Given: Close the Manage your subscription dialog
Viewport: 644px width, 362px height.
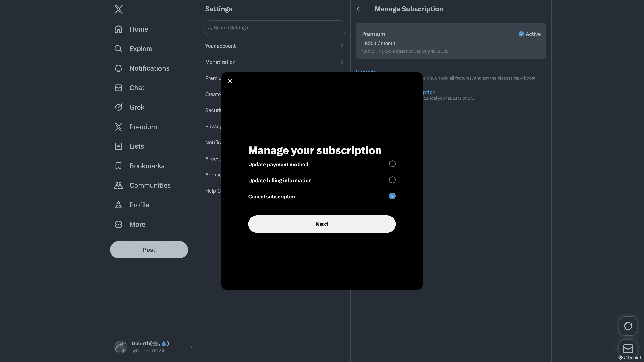Looking at the screenshot, I should [x=230, y=81].
